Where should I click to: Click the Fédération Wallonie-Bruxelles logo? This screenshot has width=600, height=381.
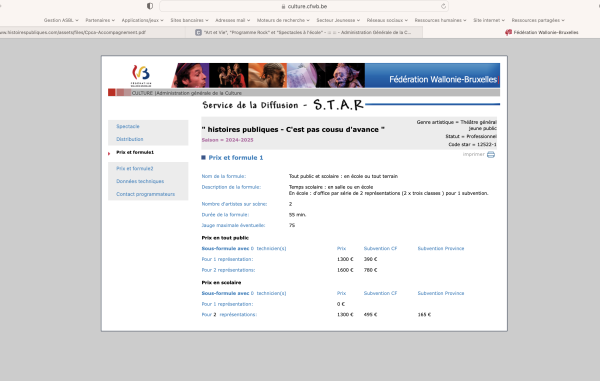(x=141, y=76)
